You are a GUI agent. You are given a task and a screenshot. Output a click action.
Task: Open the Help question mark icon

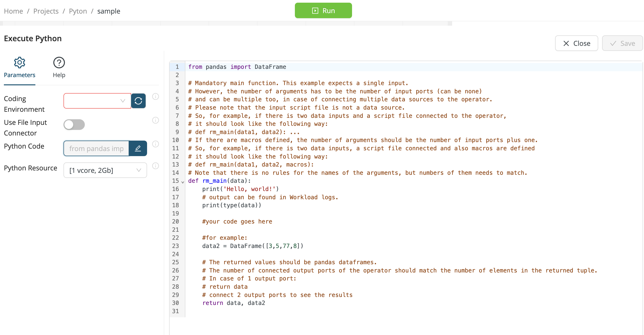point(59,62)
